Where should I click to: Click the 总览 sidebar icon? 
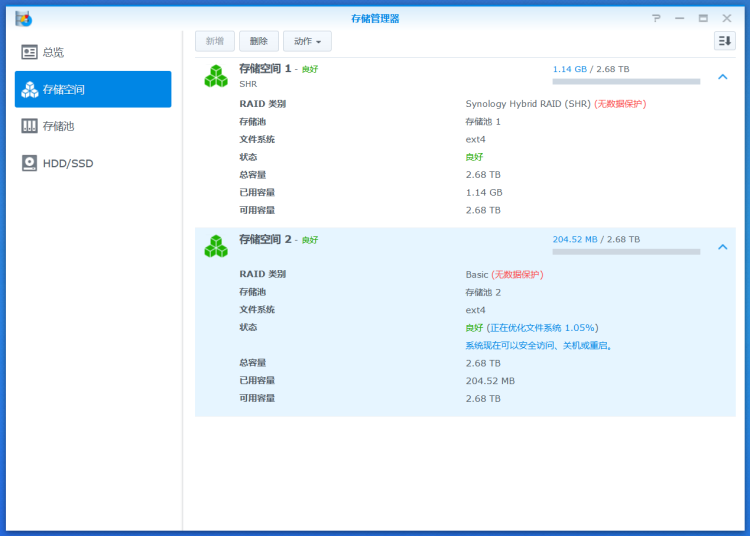point(29,52)
